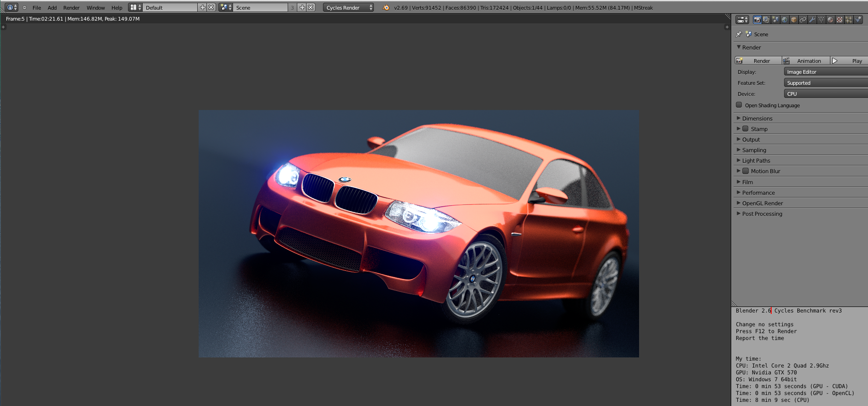Click the Play button in Render panel
The image size is (868, 406).
coord(849,61)
